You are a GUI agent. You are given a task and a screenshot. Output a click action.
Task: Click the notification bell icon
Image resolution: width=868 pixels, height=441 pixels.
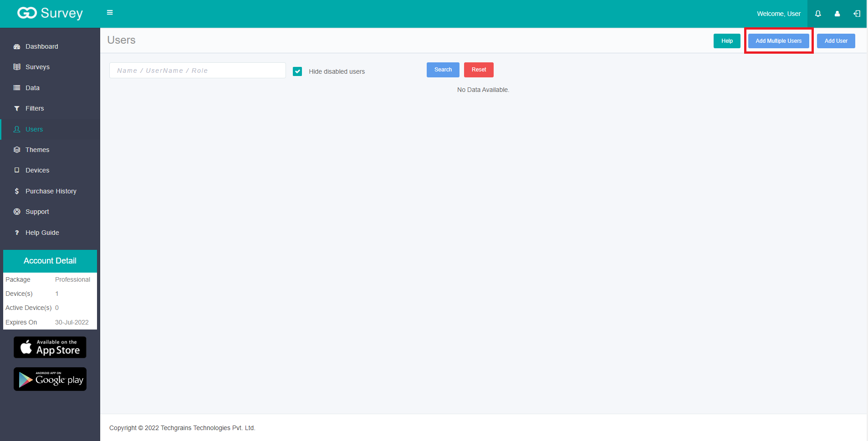pos(818,14)
